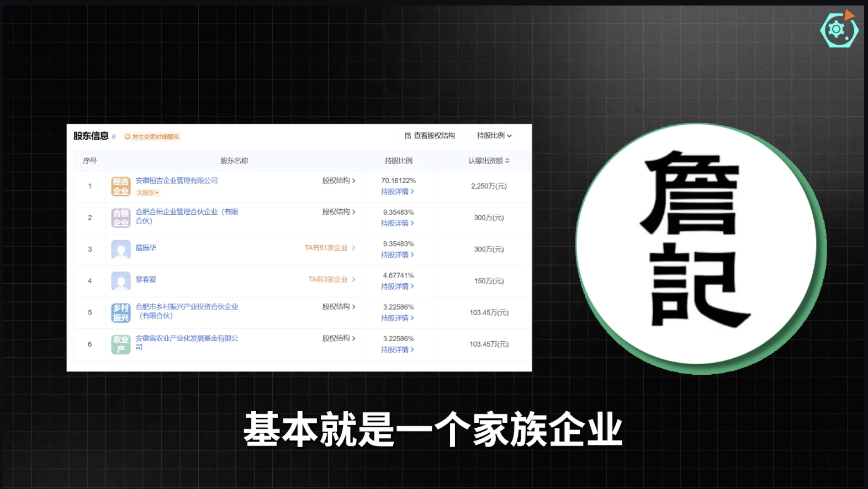This screenshot has width=868, height=489.
Task: Open 持股详情 in row 5
Action: [398, 318]
